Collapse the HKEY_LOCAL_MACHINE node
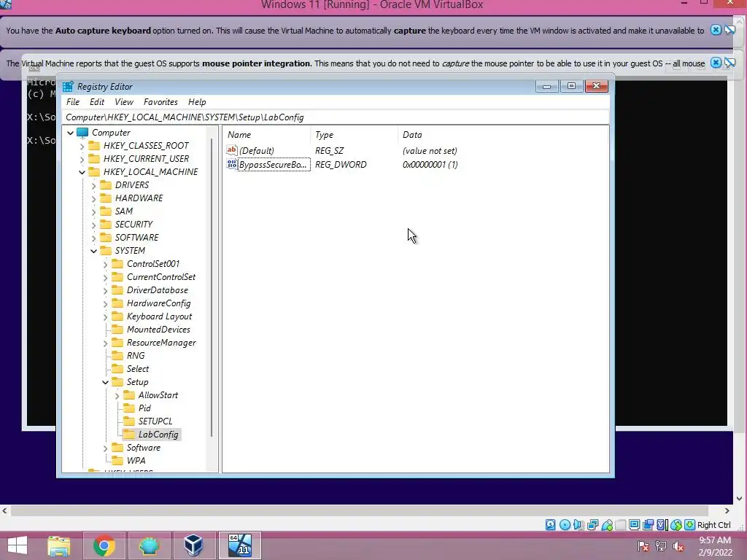This screenshot has height=560, width=747. click(x=82, y=172)
